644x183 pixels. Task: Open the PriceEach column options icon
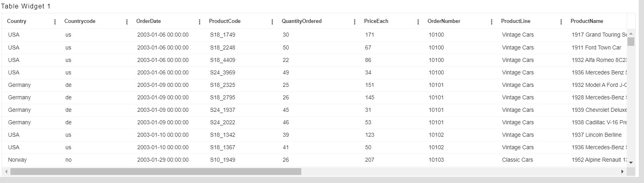tap(418, 22)
